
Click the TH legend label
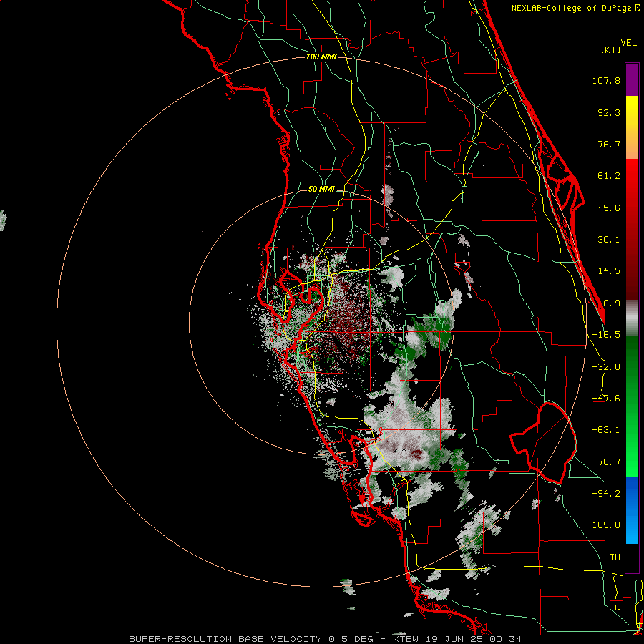(615, 557)
